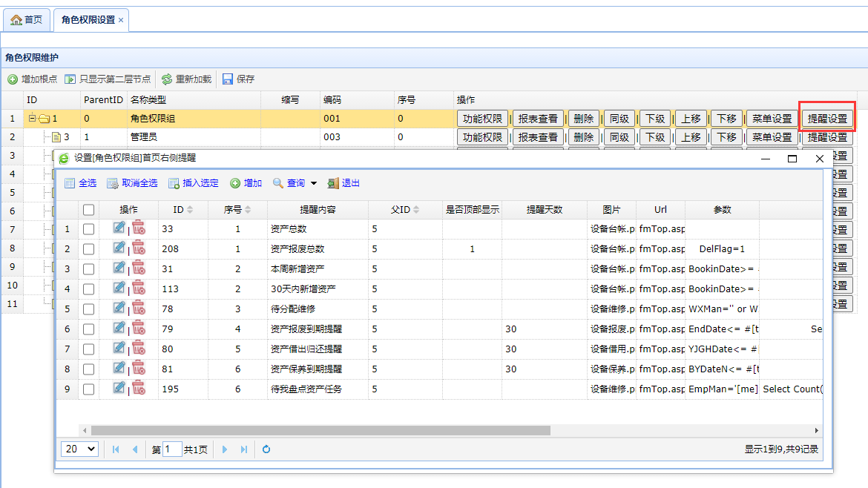Sort by 父ID column header

[404, 210]
